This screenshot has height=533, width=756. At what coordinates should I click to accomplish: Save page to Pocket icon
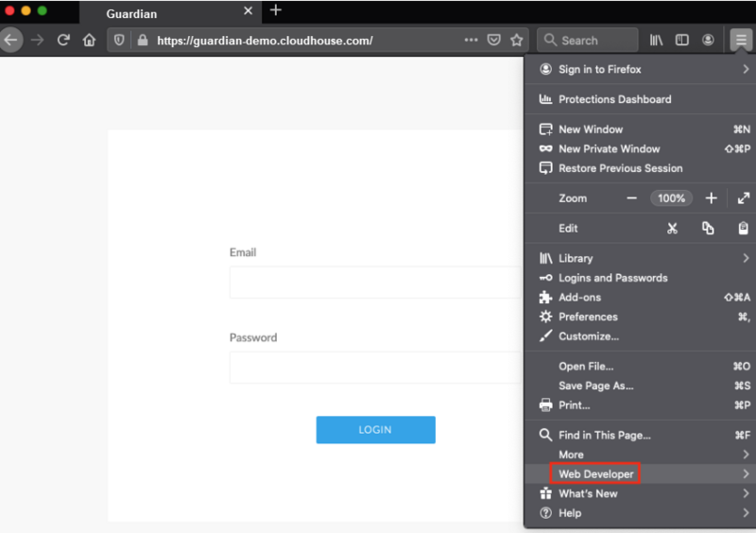click(494, 40)
